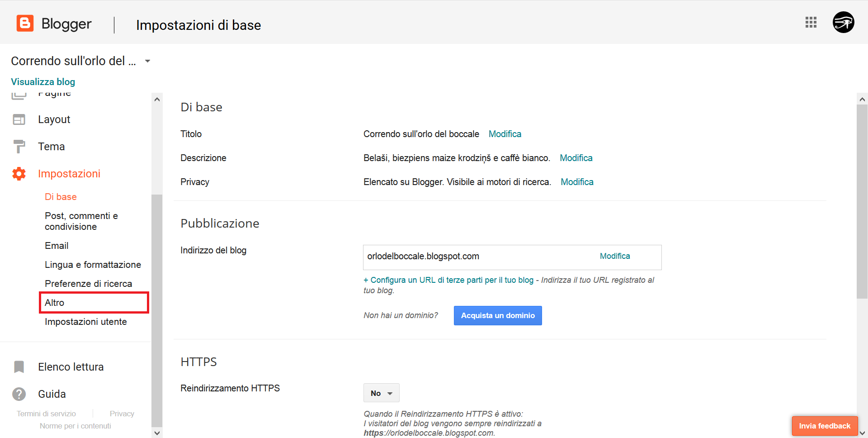The height and width of the screenshot is (438, 868).
Task: Select the Di base settings item
Action: click(61, 197)
